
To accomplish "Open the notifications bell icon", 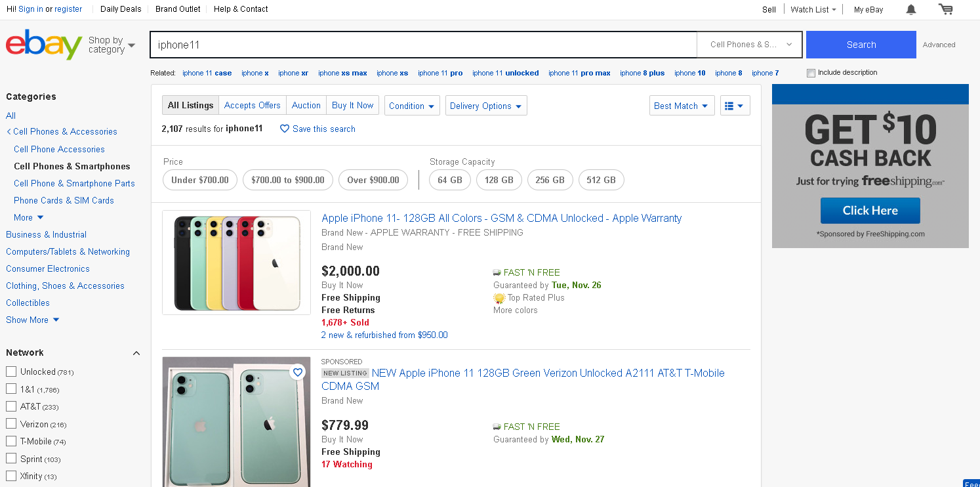I will pos(911,9).
